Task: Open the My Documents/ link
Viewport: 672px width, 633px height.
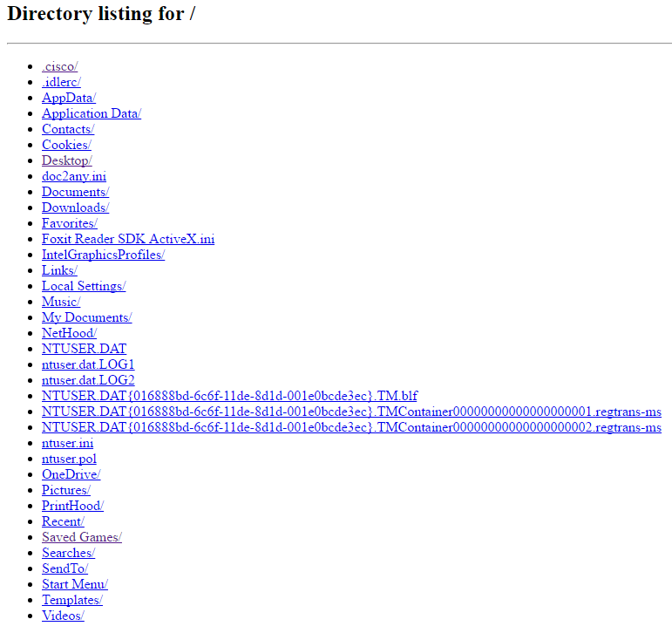Action: point(86,317)
